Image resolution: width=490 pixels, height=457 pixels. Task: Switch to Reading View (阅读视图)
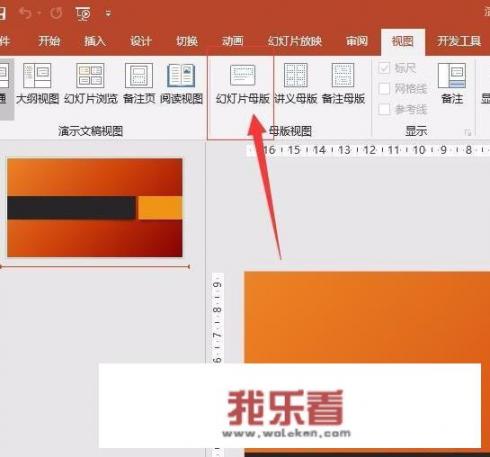coord(181,83)
